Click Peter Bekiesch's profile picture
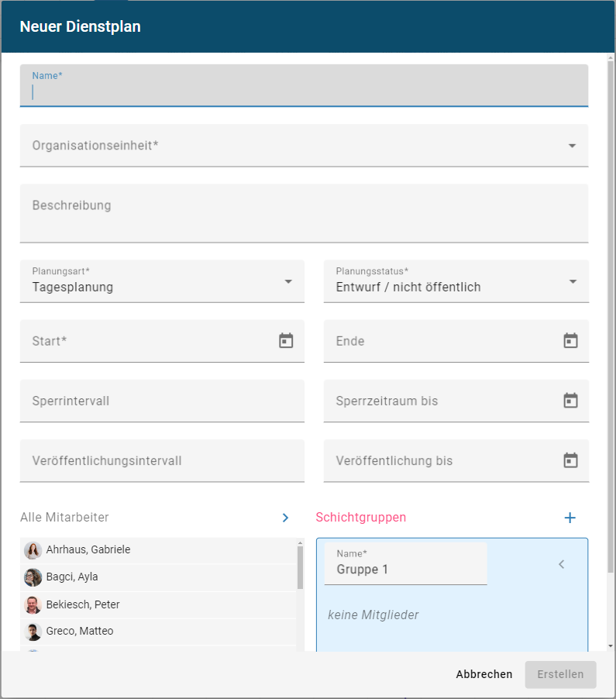This screenshot has height=699, width=616. [33, 604]
